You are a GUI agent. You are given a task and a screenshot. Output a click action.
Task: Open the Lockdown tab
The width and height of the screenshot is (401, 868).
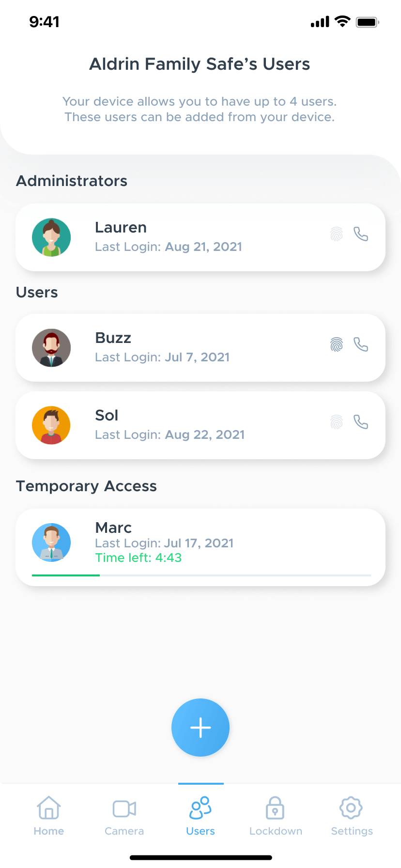click(276, 817)
